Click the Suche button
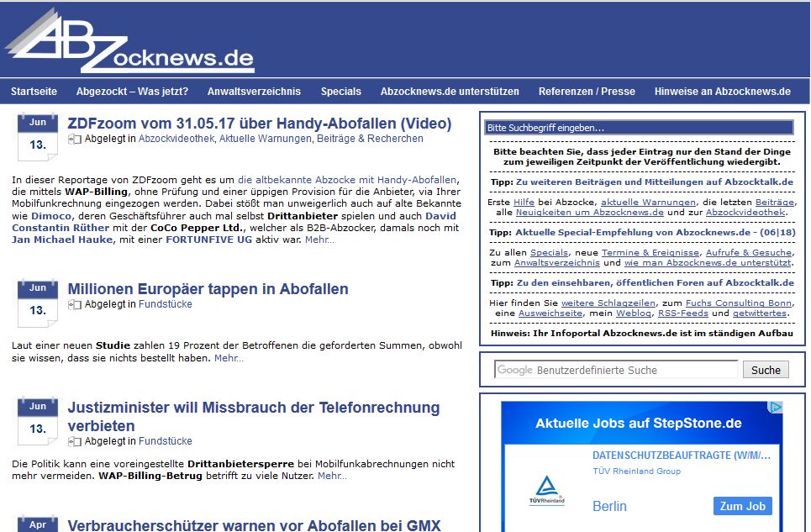811x532 pixels. click(x=766, y=370)
